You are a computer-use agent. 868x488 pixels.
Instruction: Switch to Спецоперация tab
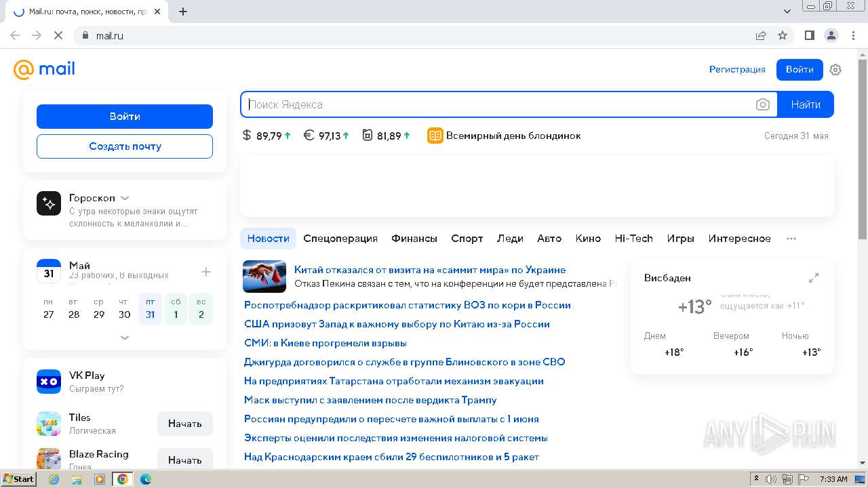340,239
